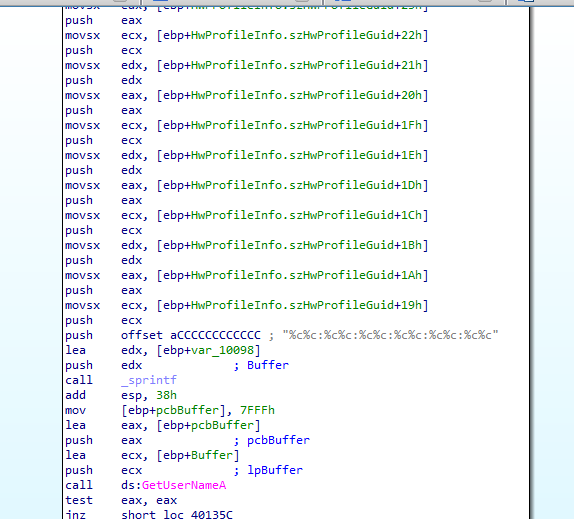Viewport: 574px width, 519px height.
Task: Select the 'lea ecx, [ebp+Buffer]' line
Action: point(152,455)
